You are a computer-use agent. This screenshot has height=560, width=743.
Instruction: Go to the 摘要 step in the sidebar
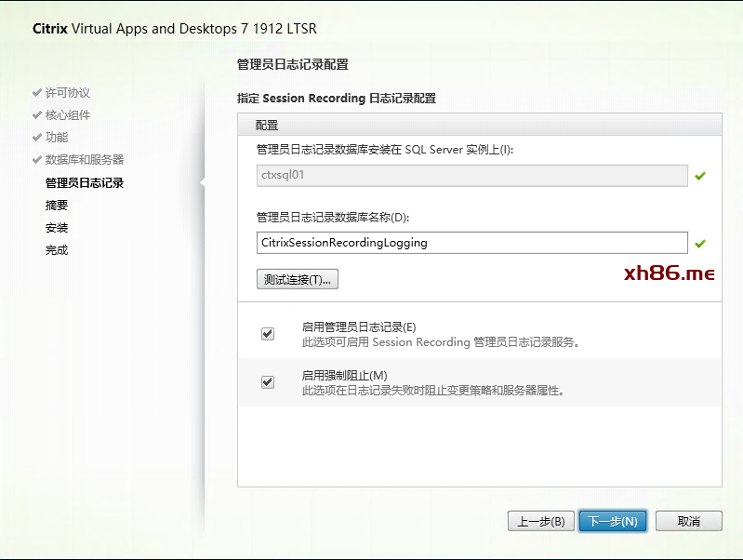point(57,206)
